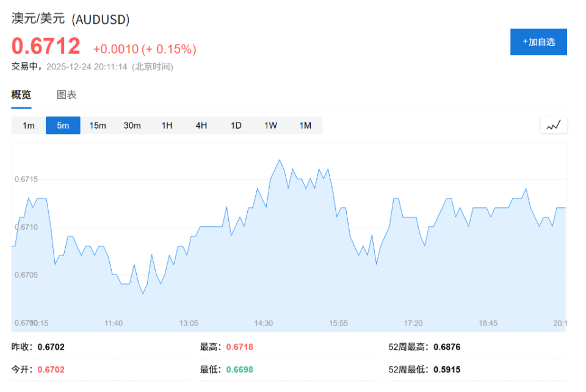586x392 pixels.
Task: Select the 5m chart interval
Action: point(63,126)
